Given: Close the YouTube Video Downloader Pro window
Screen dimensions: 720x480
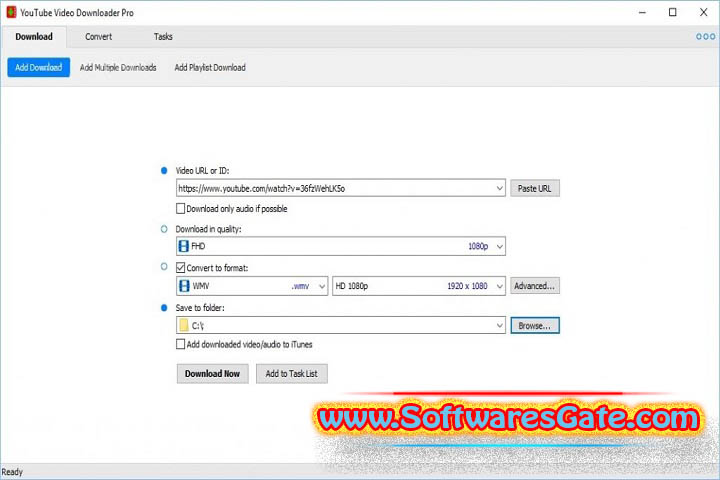Looking at the screenshot, I should [703, 12].
